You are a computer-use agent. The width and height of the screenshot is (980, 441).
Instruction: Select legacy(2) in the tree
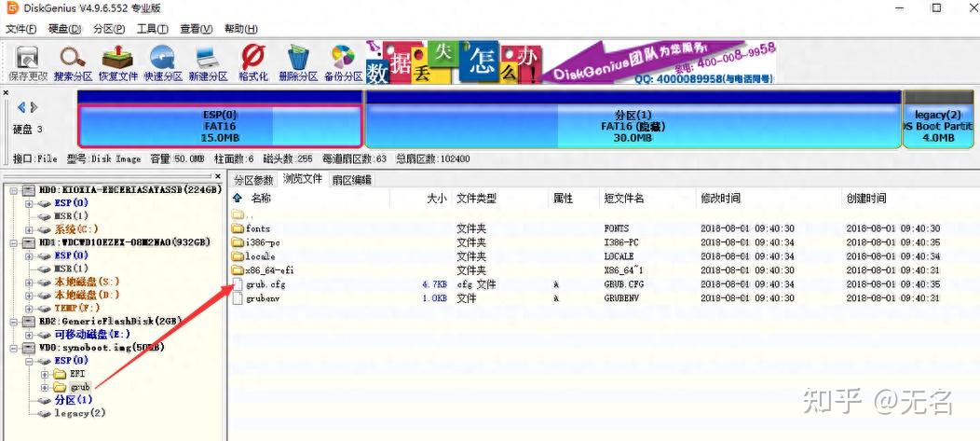click(x=80, y=413)
